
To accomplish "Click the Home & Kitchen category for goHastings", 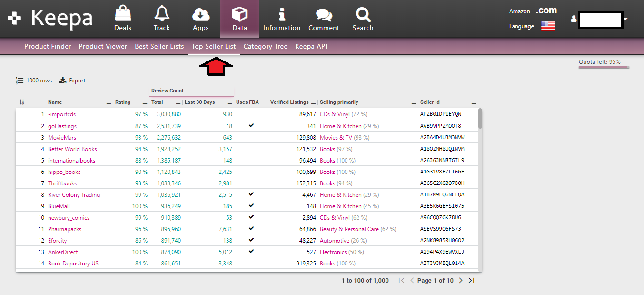I will click(x=341, y=126).
